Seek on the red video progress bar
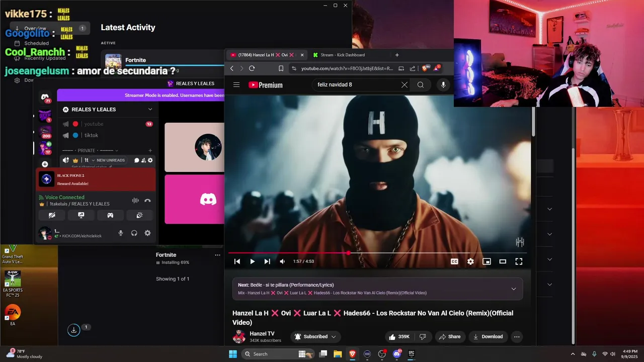The height and width of the screenshot is (362, 644). tap(377, 253)
